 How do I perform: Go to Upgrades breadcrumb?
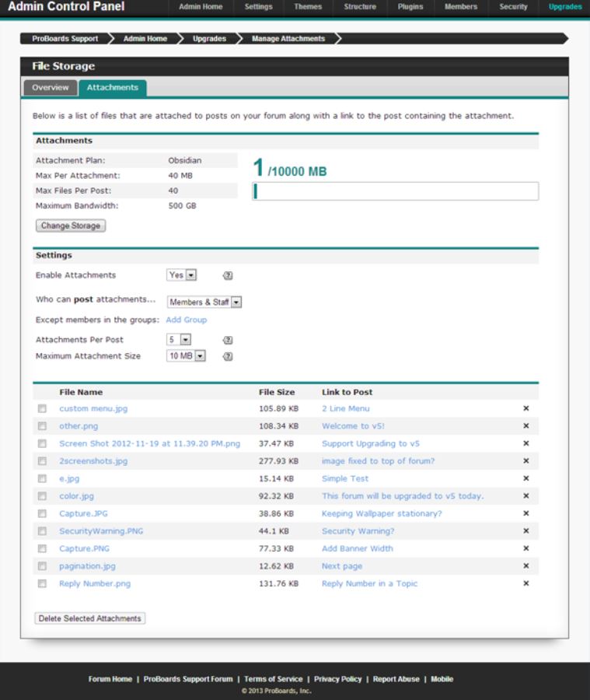209,39
